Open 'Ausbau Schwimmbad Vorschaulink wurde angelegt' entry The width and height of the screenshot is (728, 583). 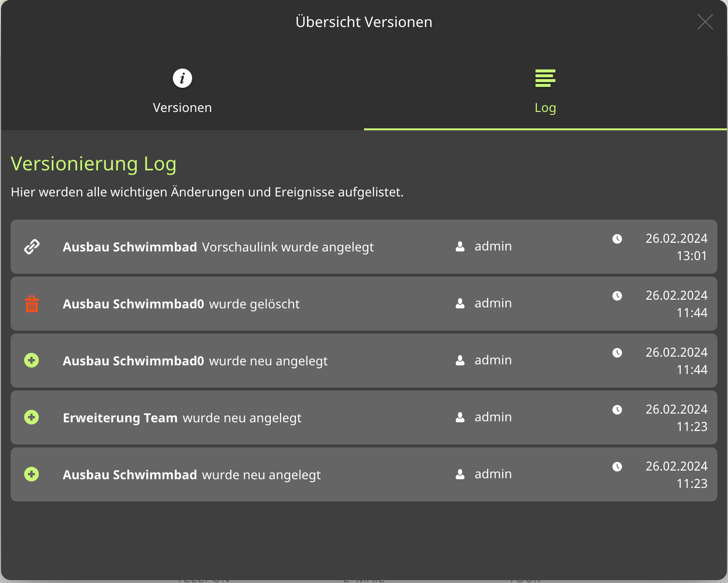tap(218, 247)
